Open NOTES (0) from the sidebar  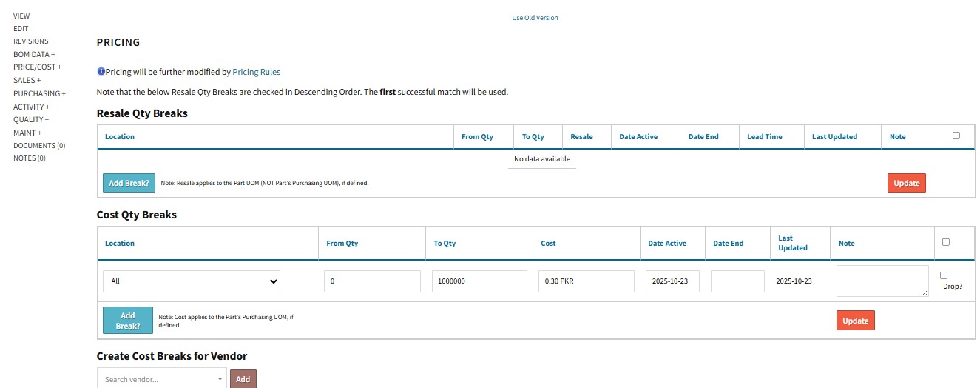click(30, 158)
